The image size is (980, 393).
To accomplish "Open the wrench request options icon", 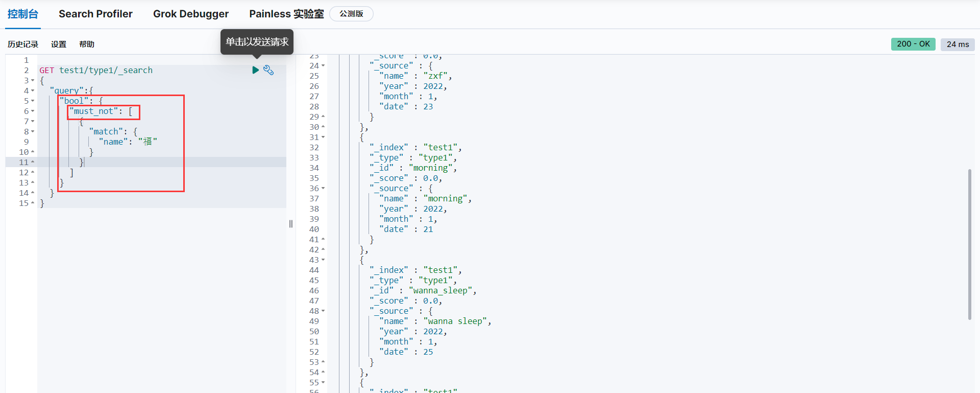I will click(x=268, y=70).
